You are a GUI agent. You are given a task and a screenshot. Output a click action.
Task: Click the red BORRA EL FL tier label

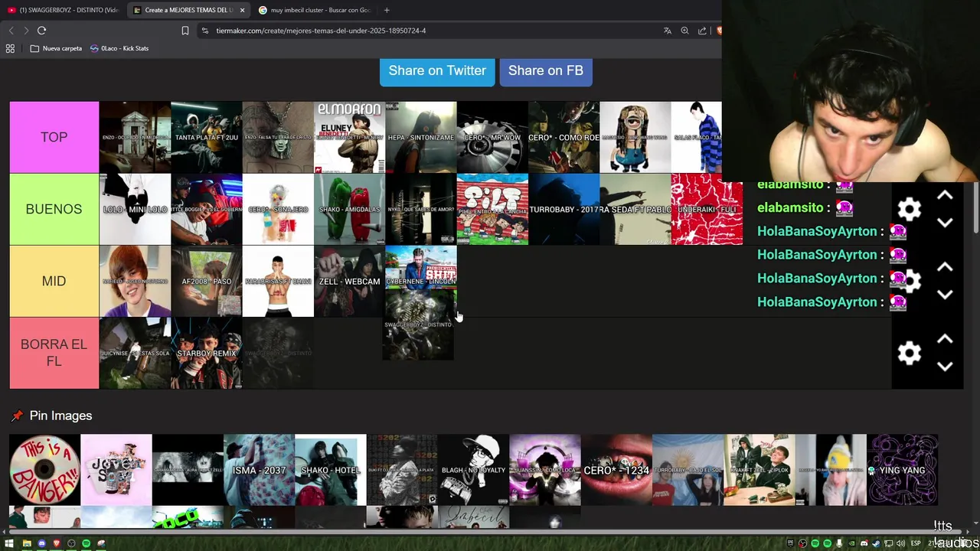[54, 353]
